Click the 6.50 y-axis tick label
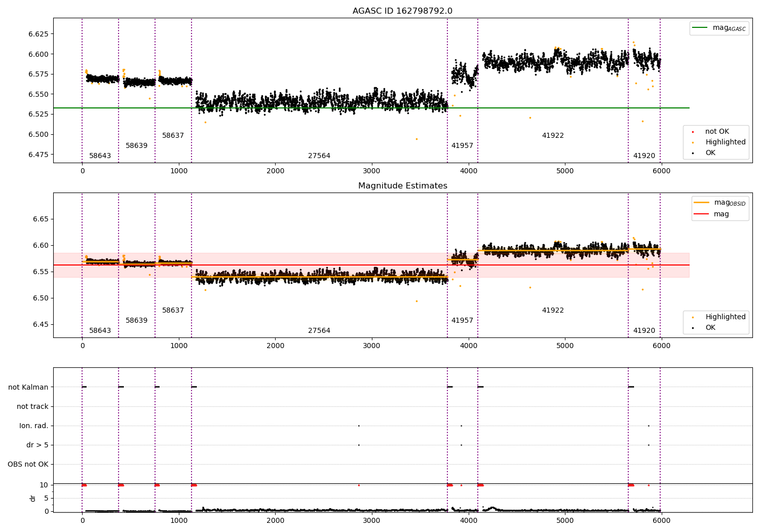This screenshot has width=760, height=532. coord(41,298)
